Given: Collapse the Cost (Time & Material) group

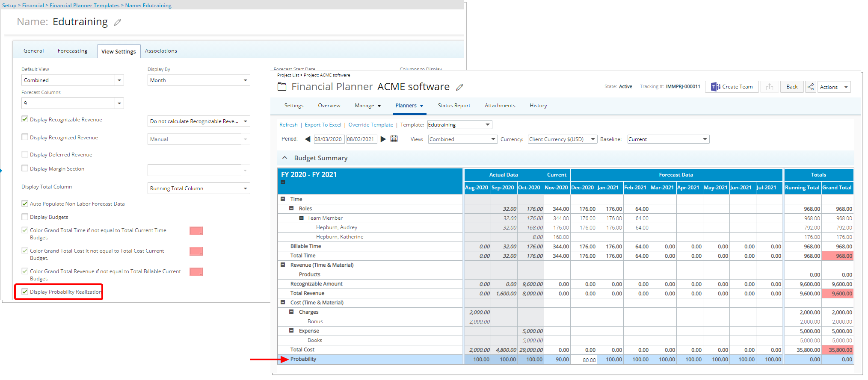Looking at the screenshot, I should (283, 302).
